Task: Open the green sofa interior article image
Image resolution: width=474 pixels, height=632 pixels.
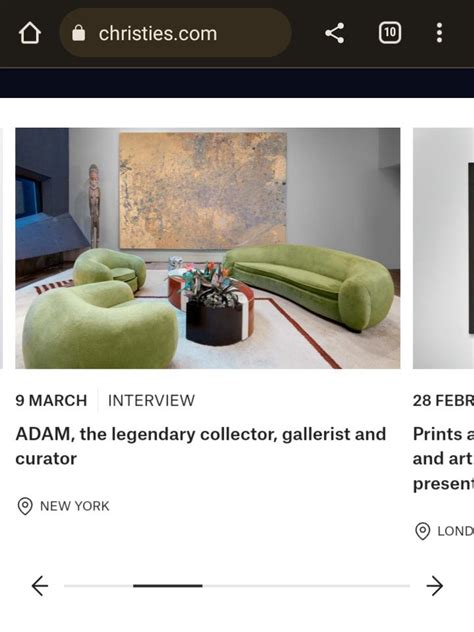Action: pos(208,248)
